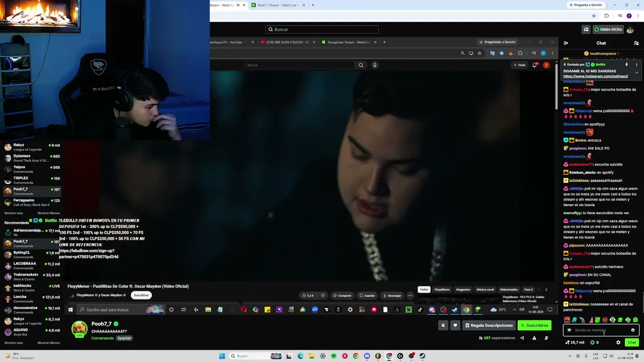Open the Crear button in streamed YouTube
The width and height of the screenshot is (644, 362).
(519, 65)
